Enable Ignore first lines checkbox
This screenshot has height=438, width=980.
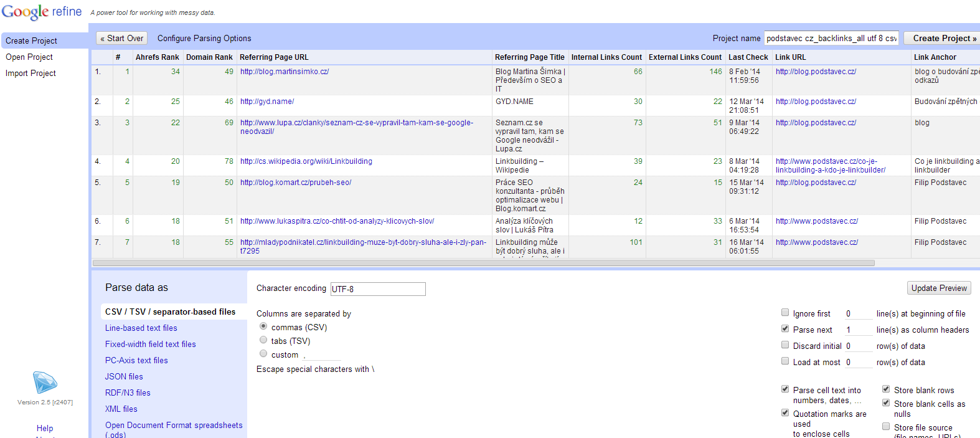click(785, 313)
